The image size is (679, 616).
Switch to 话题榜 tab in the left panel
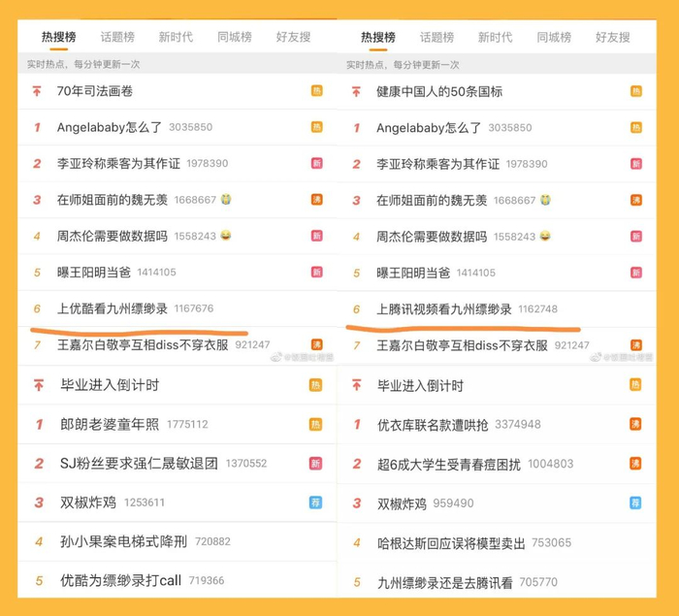click(x=117, y=37)
